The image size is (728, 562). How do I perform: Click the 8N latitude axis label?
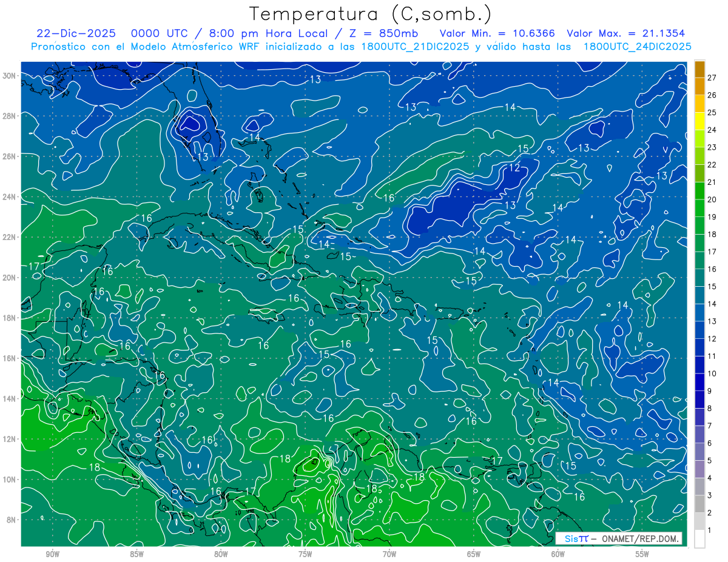click(x=11, y=520)
